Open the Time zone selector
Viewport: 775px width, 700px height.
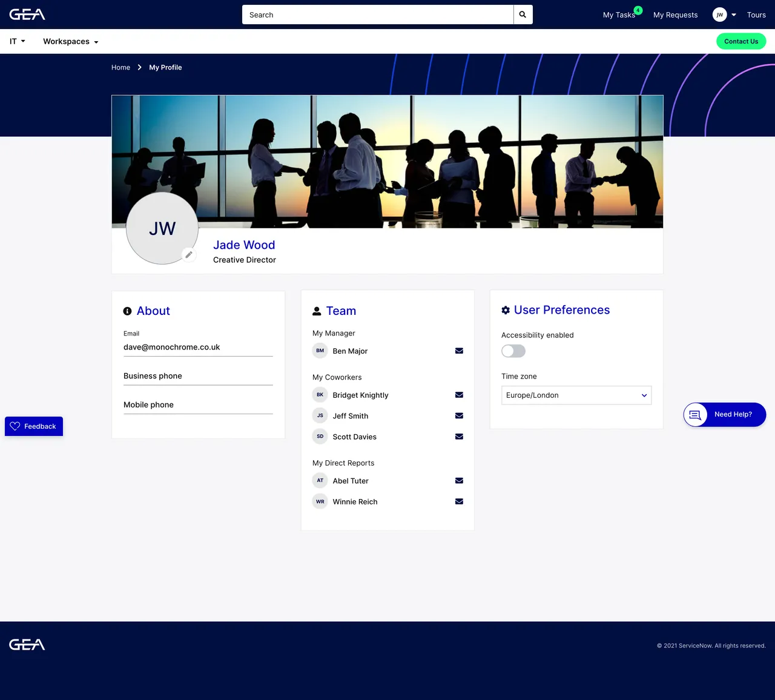pos(576,395)
